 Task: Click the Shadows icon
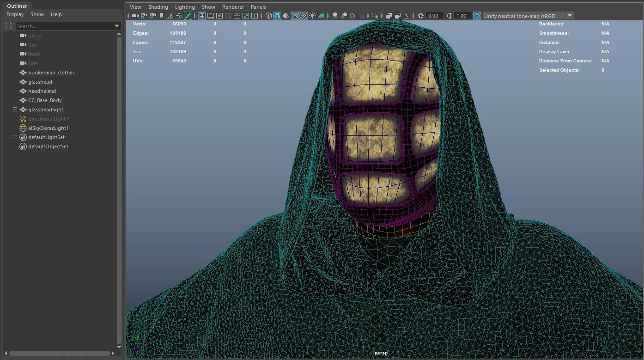coord(321,16)
